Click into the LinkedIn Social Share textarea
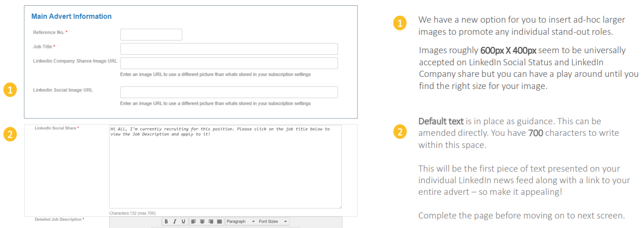The image size is (644, 228). point(225,167)
